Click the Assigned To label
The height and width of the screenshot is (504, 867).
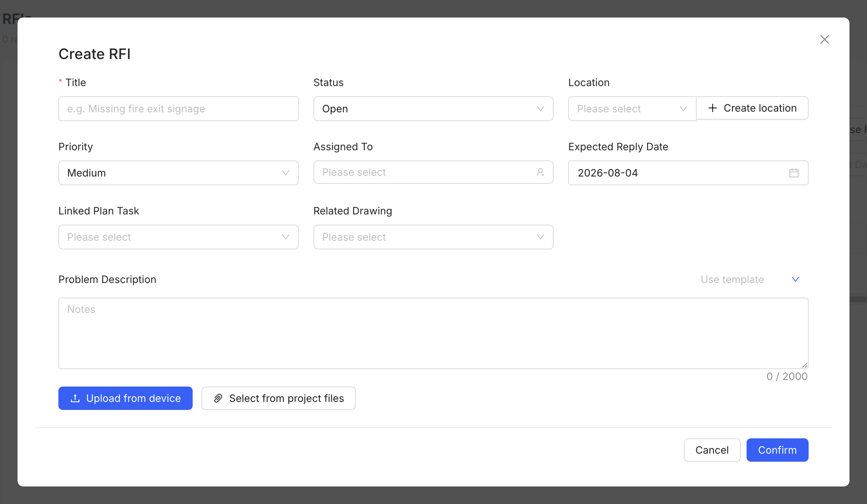coord(343,147)
